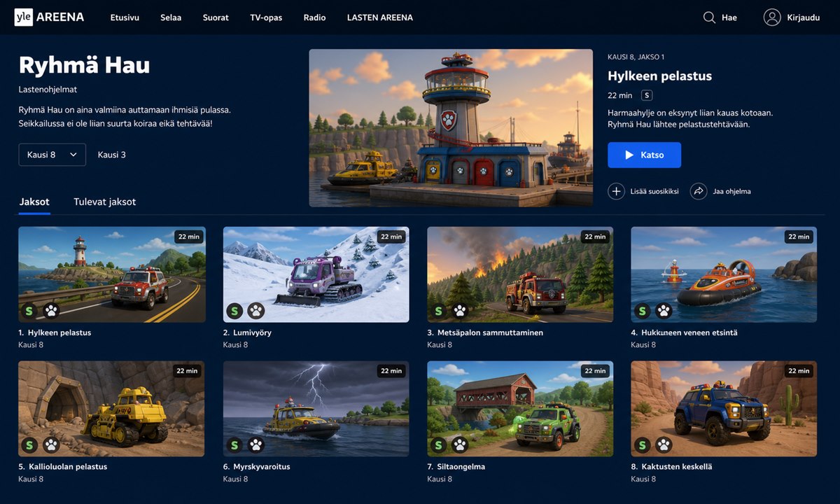840x504 pixels.
Task: Open the Hukkuneen veneen etsintä hovercraft thumbnail
Action: pos(724,274)
